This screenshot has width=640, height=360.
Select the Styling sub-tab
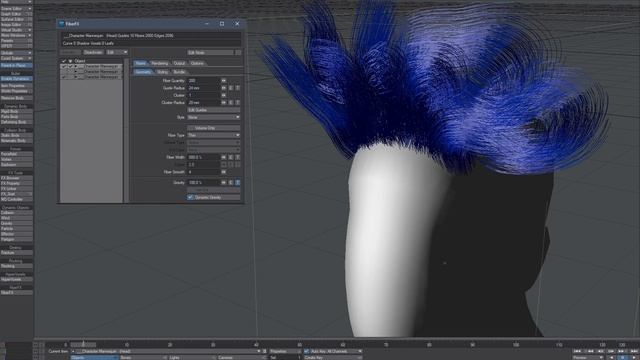click(162, 72)
